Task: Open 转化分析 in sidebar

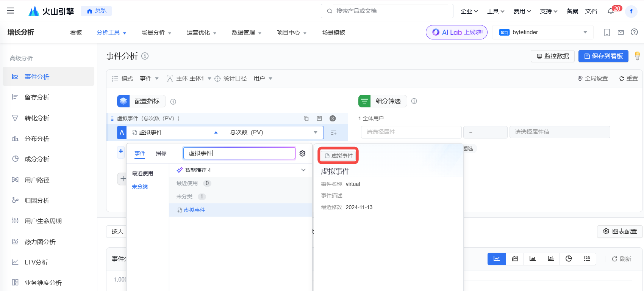Action: pos(37,118)
